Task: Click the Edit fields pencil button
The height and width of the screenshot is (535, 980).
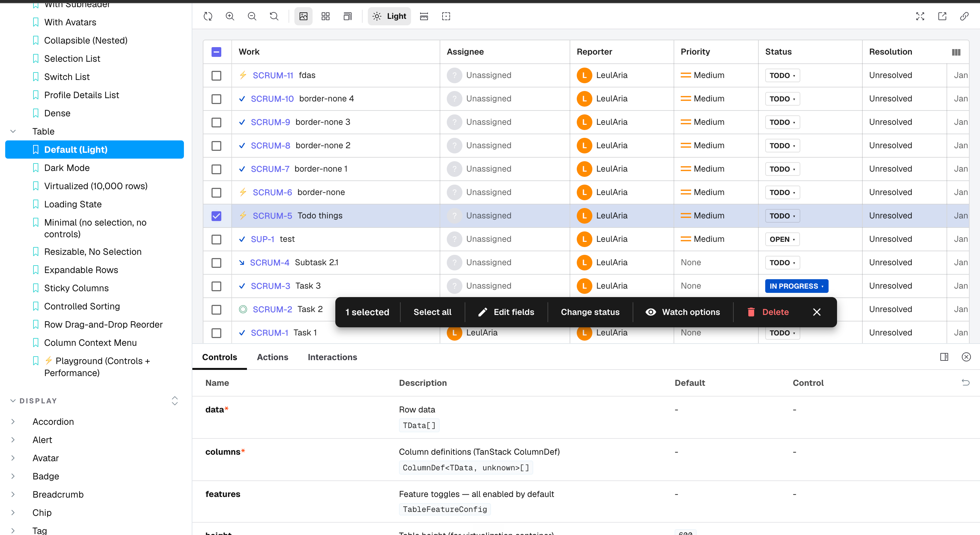Action: pos(506,312)
